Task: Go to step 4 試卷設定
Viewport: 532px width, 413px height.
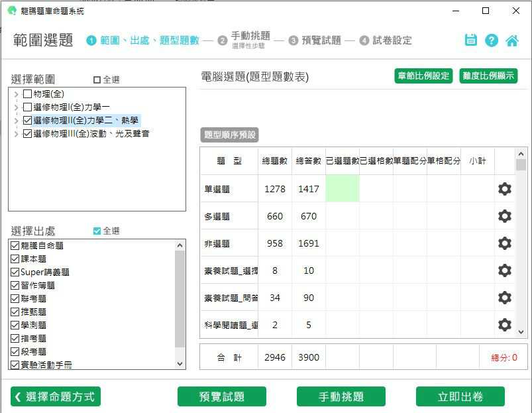Action: tap(386, 40)
